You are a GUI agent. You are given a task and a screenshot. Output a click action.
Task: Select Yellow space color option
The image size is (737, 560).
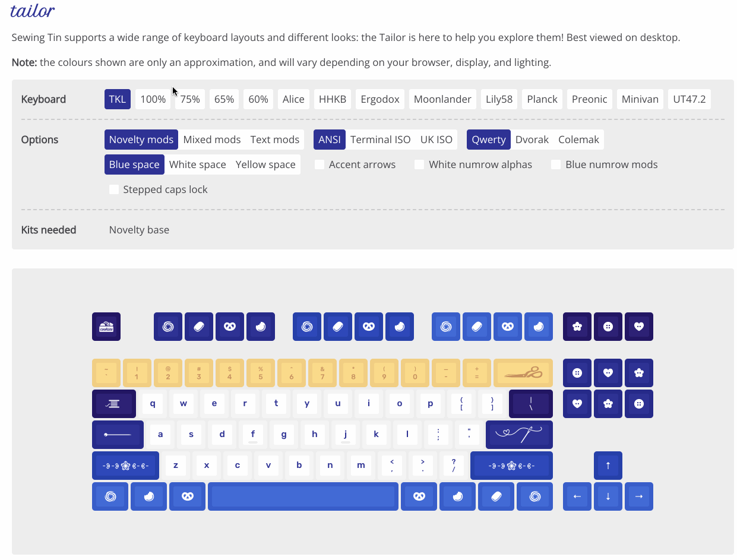pyautogui.click(x=265, y=164)
